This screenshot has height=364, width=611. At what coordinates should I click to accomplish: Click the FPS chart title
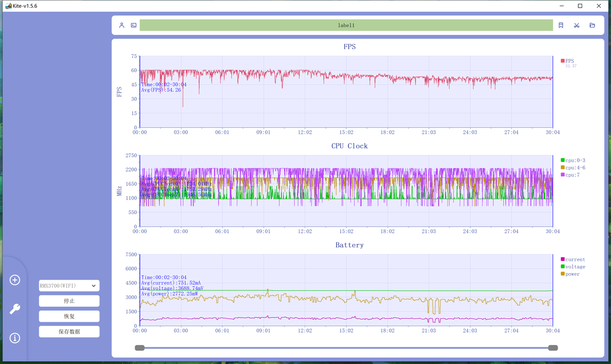(x=349, y=46)
